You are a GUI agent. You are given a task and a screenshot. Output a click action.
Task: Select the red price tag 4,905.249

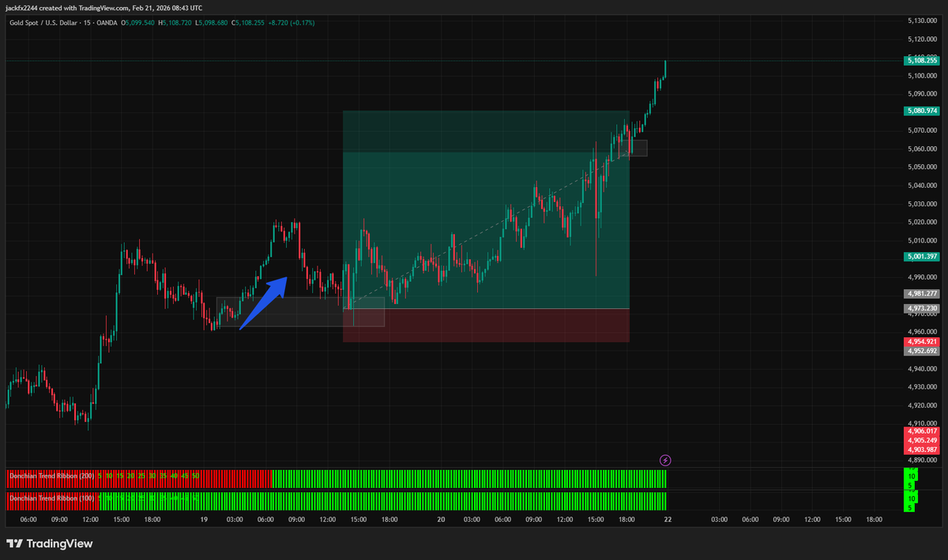[922, 440]
